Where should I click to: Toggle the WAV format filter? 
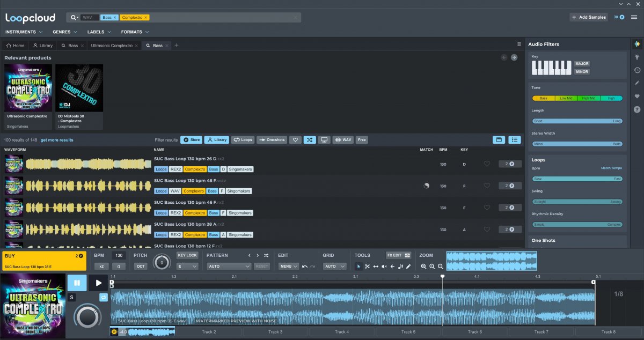coord(343,140)
